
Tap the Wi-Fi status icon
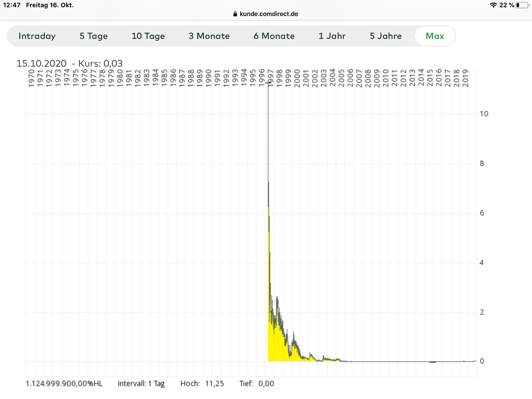tap(493, 5)
